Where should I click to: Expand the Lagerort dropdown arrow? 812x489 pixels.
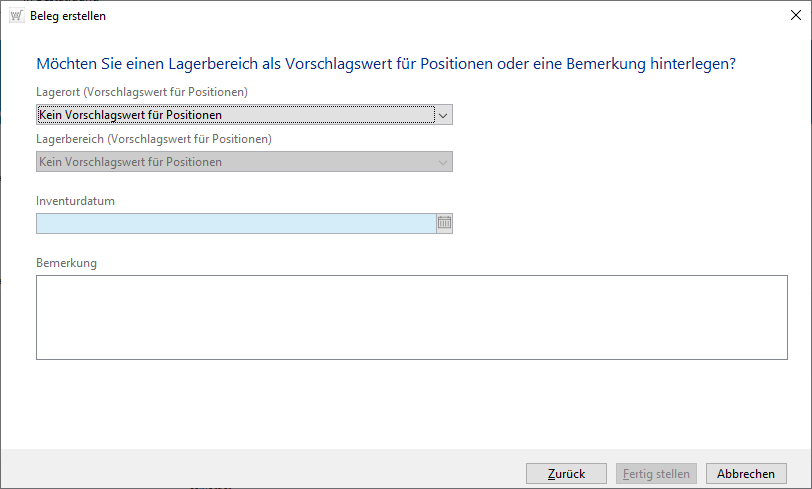tap(445, 115)
